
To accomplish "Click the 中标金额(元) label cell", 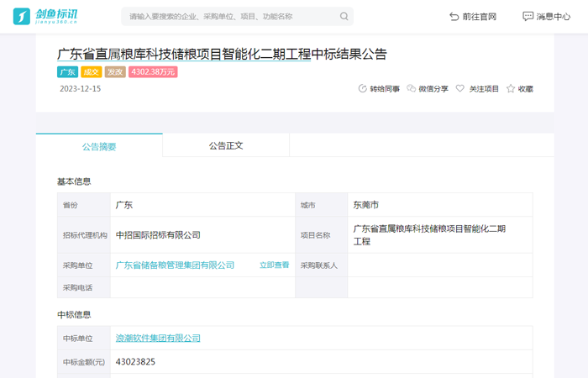I will click(84, 362).
